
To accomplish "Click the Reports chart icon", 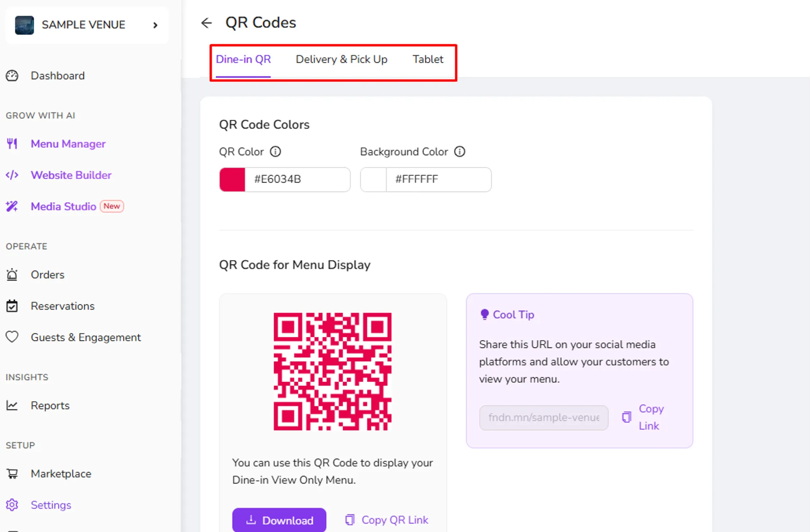I will click(12, 406).
